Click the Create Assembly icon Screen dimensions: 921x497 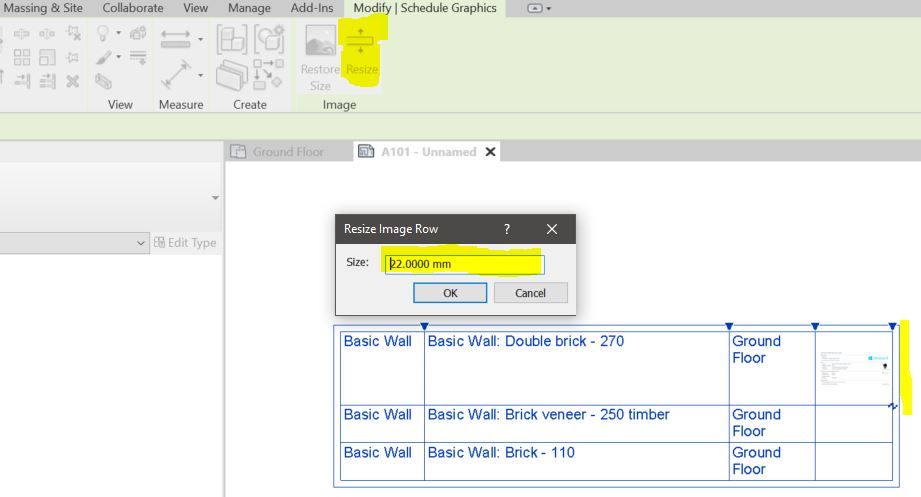(231, 39)
